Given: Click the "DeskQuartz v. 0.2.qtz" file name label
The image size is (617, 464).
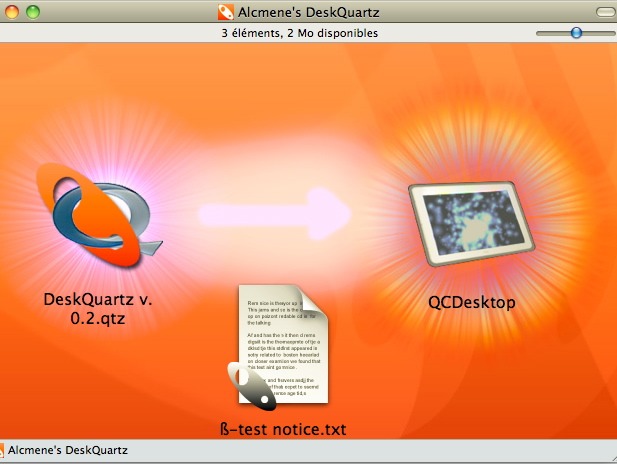Looking at the screenshot, I should coord(98,309).
